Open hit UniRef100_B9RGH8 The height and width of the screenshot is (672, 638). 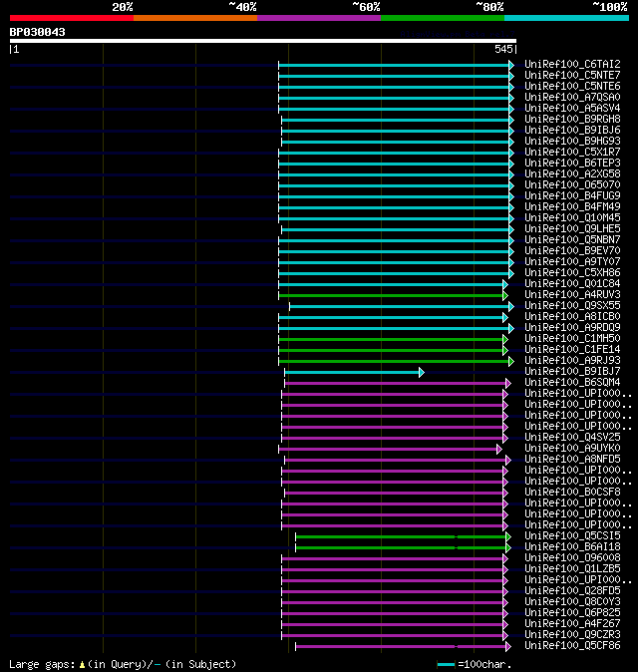click(x=572, y=119)
